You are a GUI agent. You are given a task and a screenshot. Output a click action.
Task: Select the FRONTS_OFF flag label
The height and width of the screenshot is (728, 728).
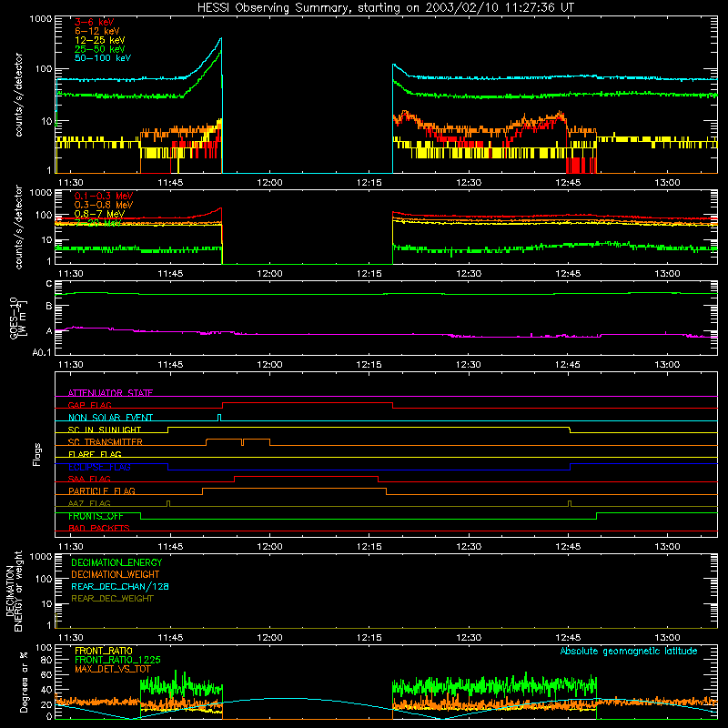[96, 516]
